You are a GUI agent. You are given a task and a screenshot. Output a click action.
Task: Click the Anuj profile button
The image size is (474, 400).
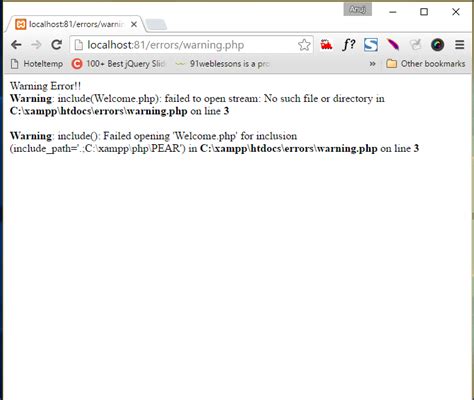(358, 10)
